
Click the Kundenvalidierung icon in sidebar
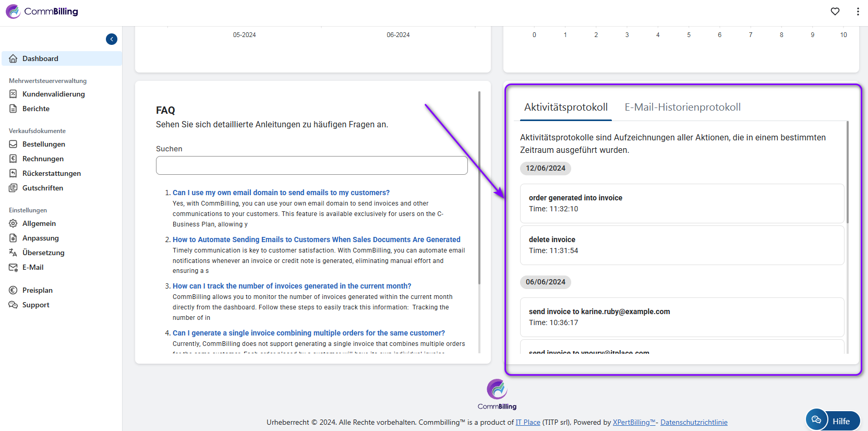click(13, 94)
